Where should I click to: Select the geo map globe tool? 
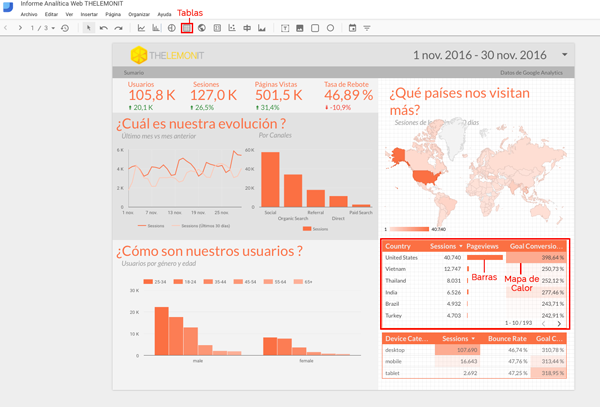click(202, 28)
